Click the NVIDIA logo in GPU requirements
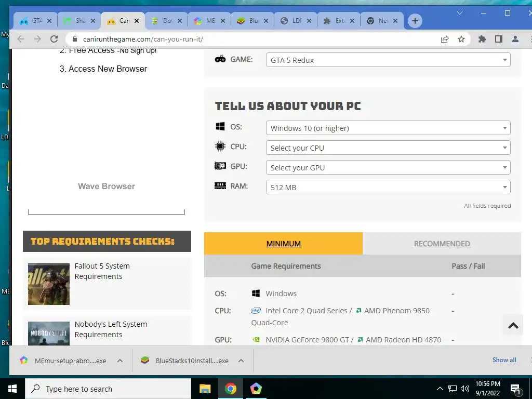Viewport: 532px width, 399px height. 256,340
